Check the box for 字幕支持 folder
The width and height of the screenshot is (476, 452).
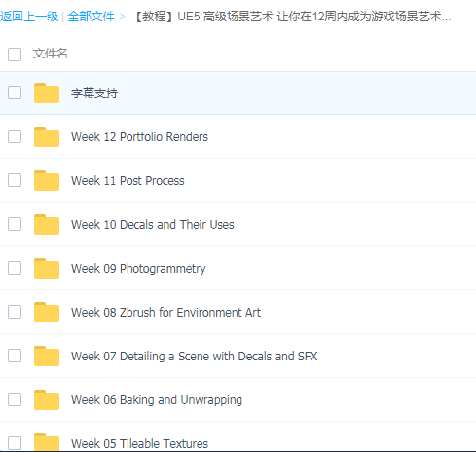[x=15, y=93]
